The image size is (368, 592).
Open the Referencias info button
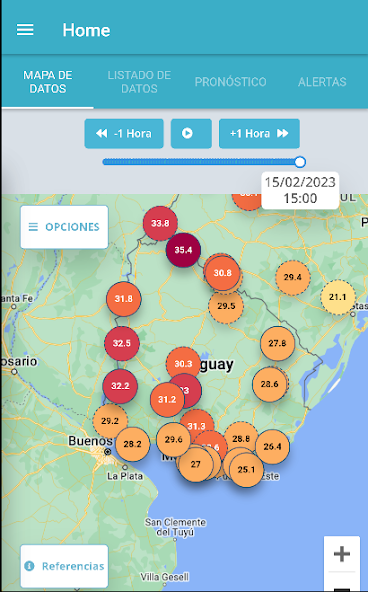tap(64, 566)
